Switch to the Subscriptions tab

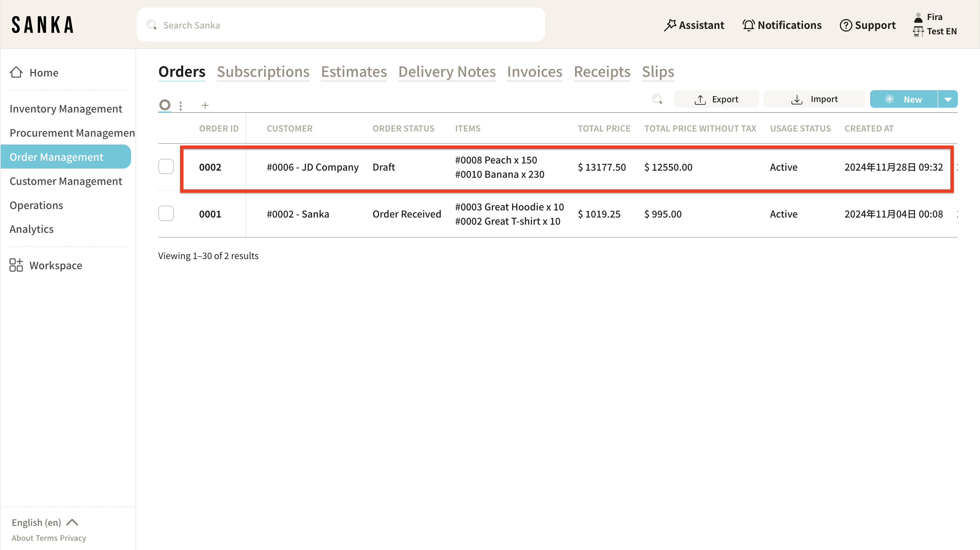click(x=263, y=72)
